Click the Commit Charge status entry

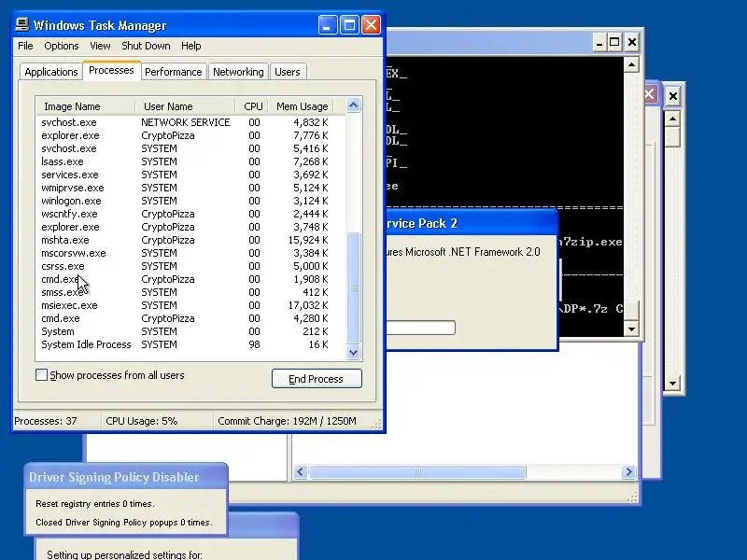point(293,421)
